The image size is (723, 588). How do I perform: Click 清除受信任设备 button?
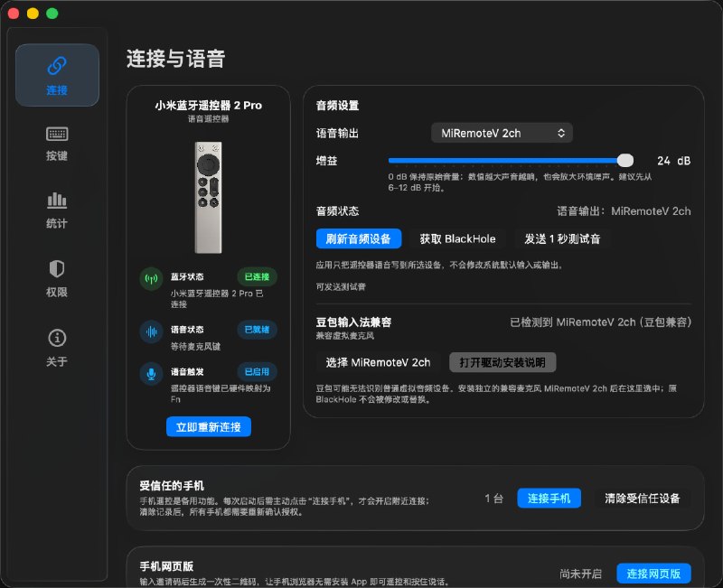[643, 499]
